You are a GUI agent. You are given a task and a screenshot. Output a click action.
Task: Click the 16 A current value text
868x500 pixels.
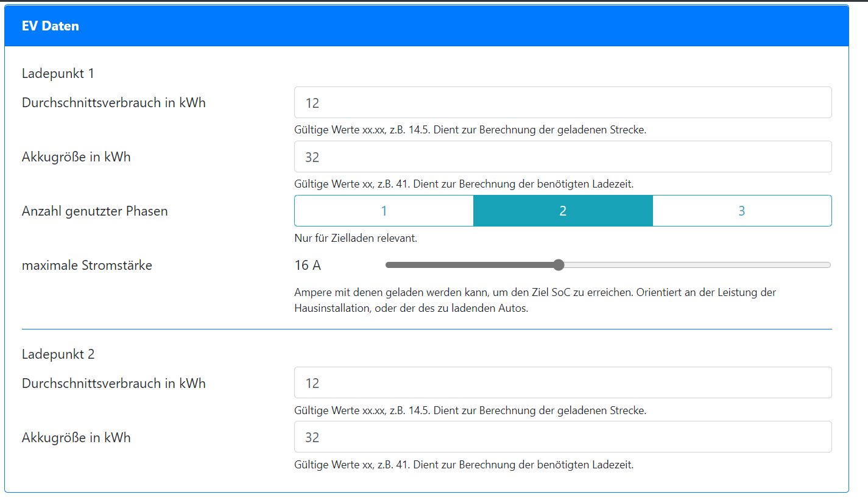click(x=308, y=265)
